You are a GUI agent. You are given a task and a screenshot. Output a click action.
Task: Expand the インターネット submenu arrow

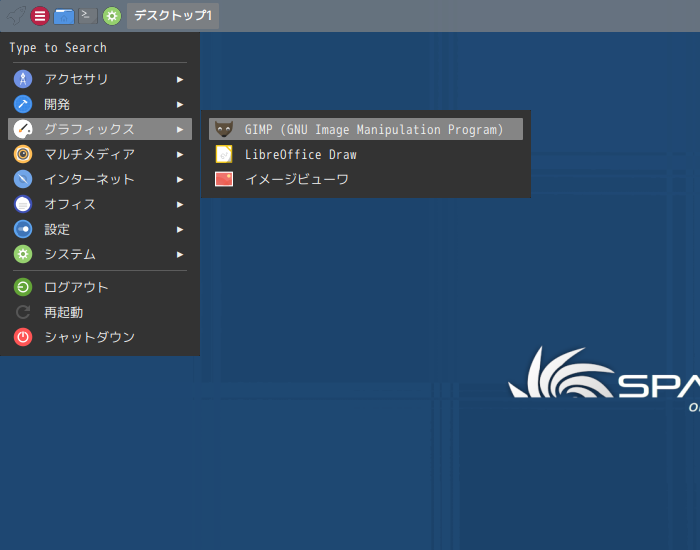pos(180,179)
